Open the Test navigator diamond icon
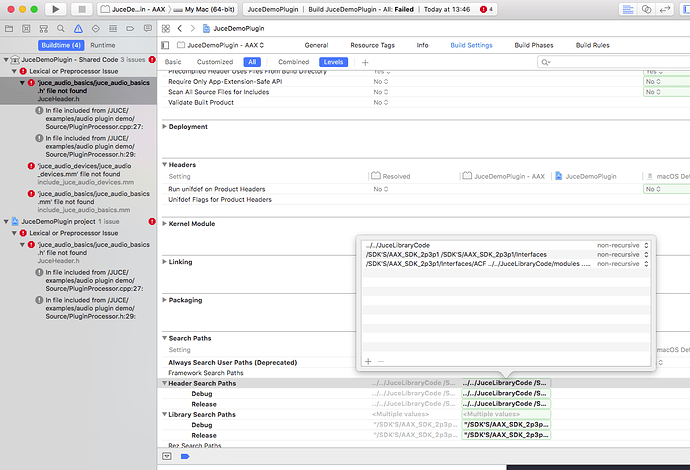 [x=95, y=29]
